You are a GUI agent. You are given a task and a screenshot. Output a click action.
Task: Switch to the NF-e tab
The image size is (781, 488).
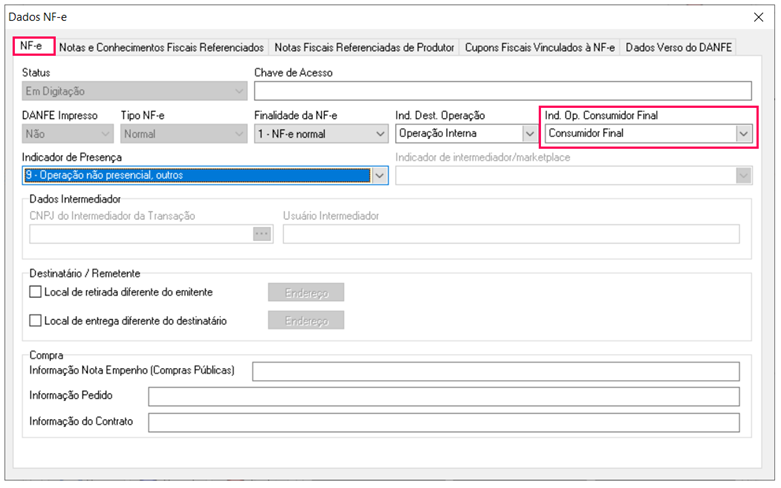pos(33,47)
